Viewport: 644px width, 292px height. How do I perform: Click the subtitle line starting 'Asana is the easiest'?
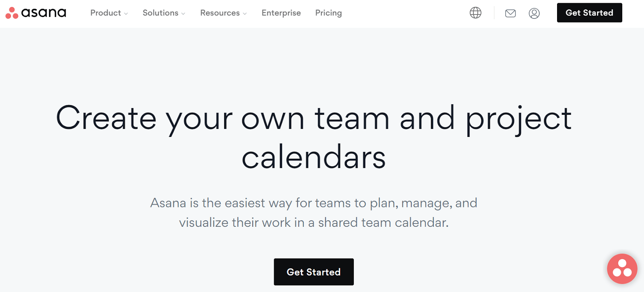[314, 203]
